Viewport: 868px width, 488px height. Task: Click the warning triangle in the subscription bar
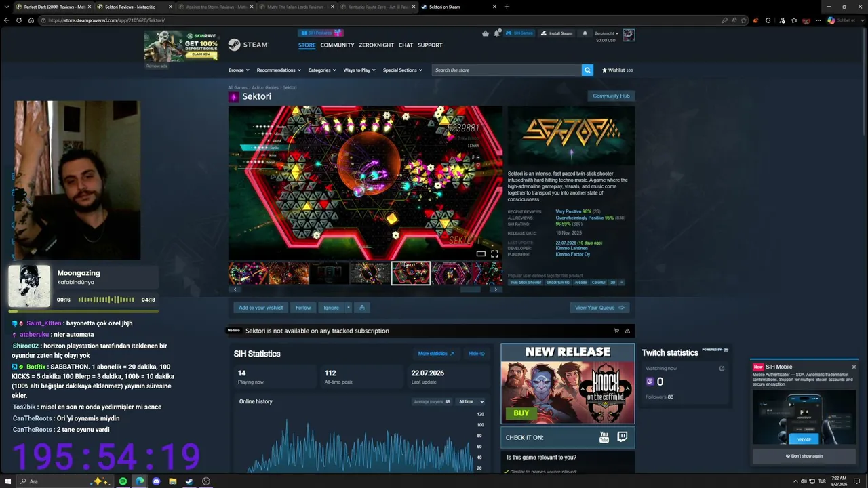(627, 331)
